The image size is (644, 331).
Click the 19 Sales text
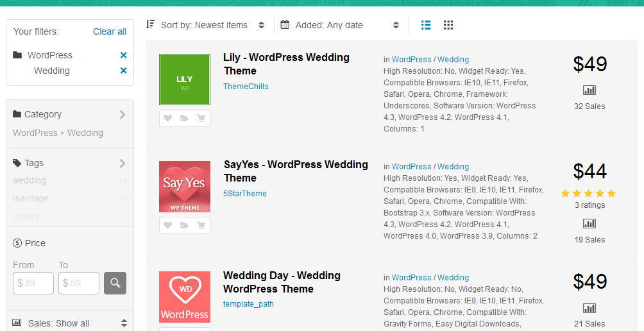pos(589,240)
